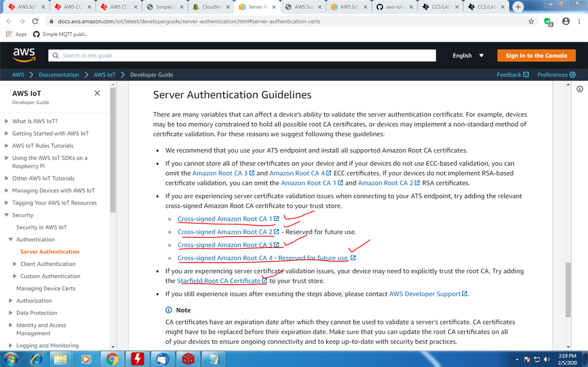588x367 pixels.
Task: Switch to Chrome in the taskbar
Action: pos(112,359)
